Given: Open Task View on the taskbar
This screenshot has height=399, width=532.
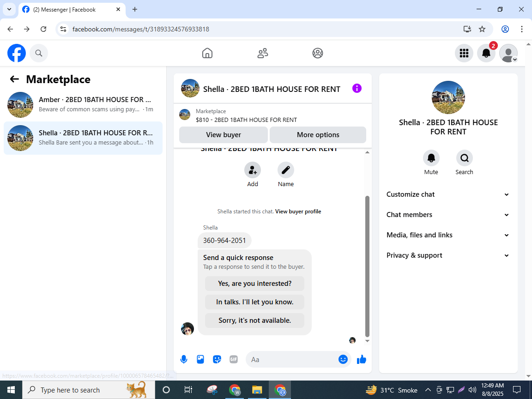Looking at the screenshot, I should tap(188, 390).
